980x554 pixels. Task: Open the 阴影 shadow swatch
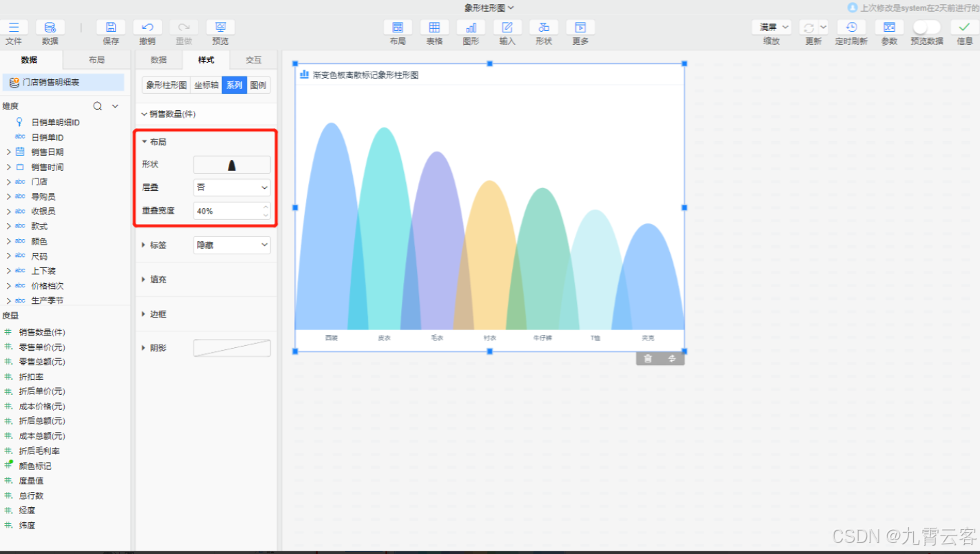pos(232,348)
